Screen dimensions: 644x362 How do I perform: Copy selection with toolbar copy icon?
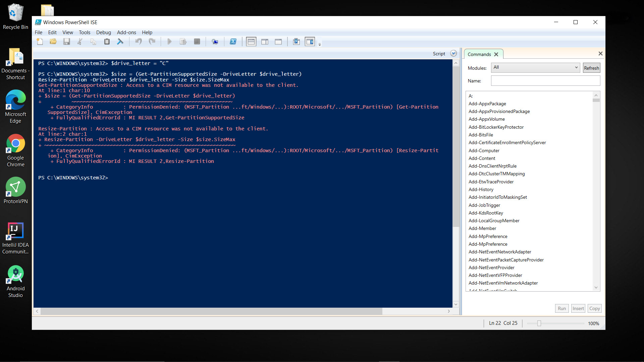[93, 42]
